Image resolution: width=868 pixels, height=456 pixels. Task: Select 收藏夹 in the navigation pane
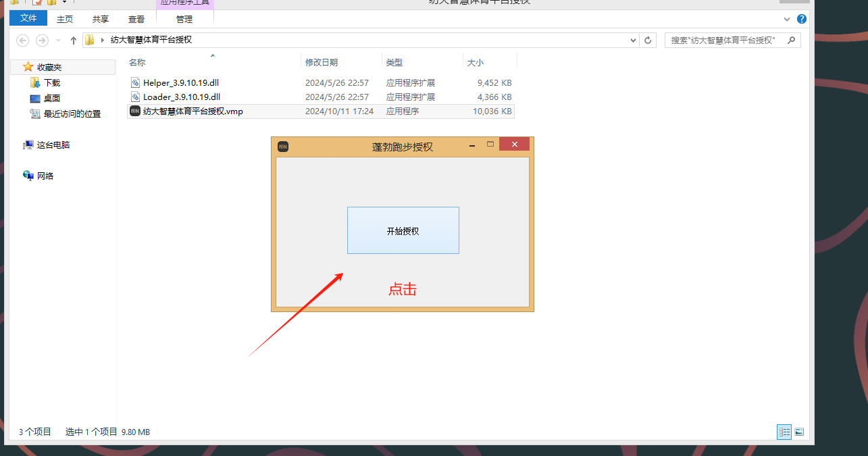point(49,68)
